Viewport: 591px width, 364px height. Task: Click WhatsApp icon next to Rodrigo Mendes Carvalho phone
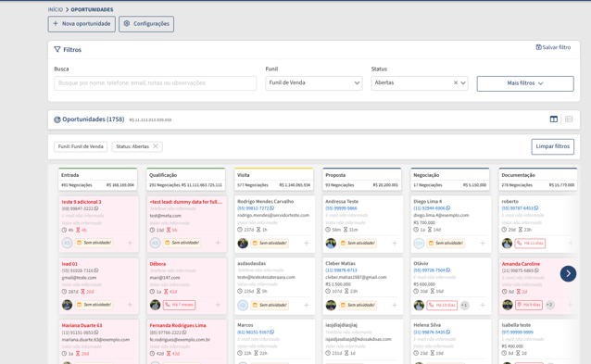click(272, 208)
